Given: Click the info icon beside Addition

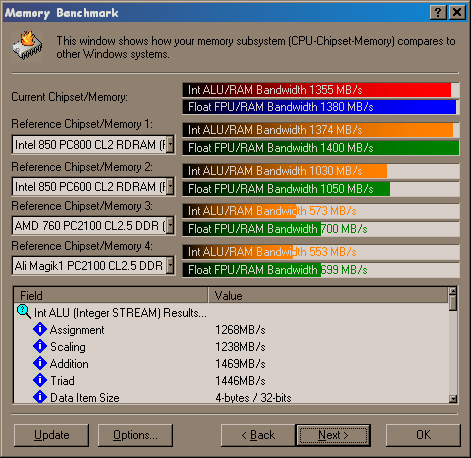Looking at the screenshot, I should 40,363.
